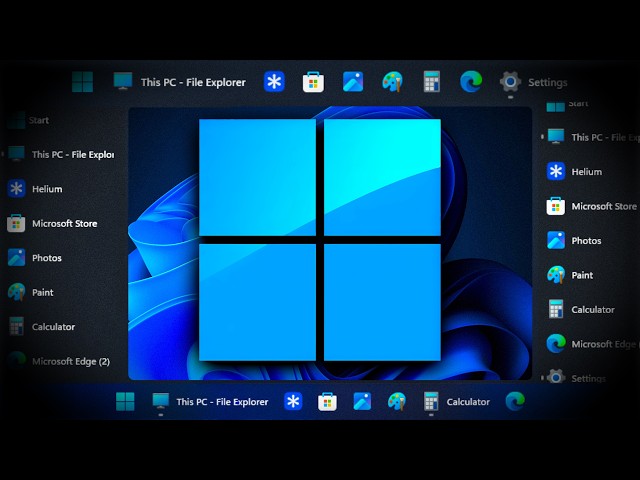Open Settings gear on the top taskbar
The width and height of the screenshot is (640, 480).
(510, 82)
